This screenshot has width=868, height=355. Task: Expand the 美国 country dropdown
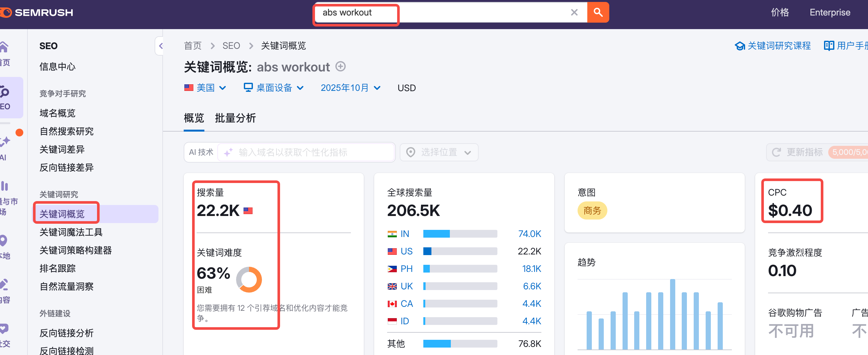tap(205, 88)
